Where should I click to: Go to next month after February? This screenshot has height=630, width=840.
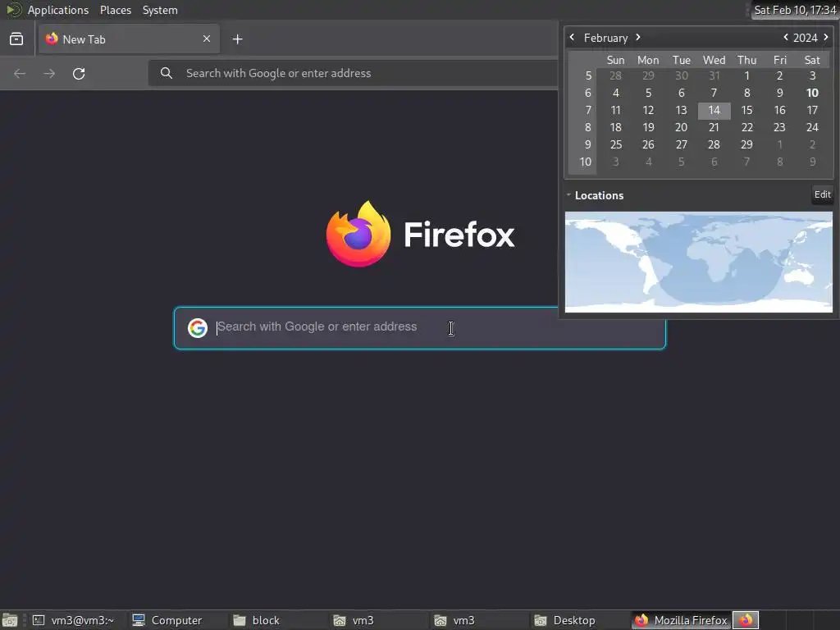point(638,37)
